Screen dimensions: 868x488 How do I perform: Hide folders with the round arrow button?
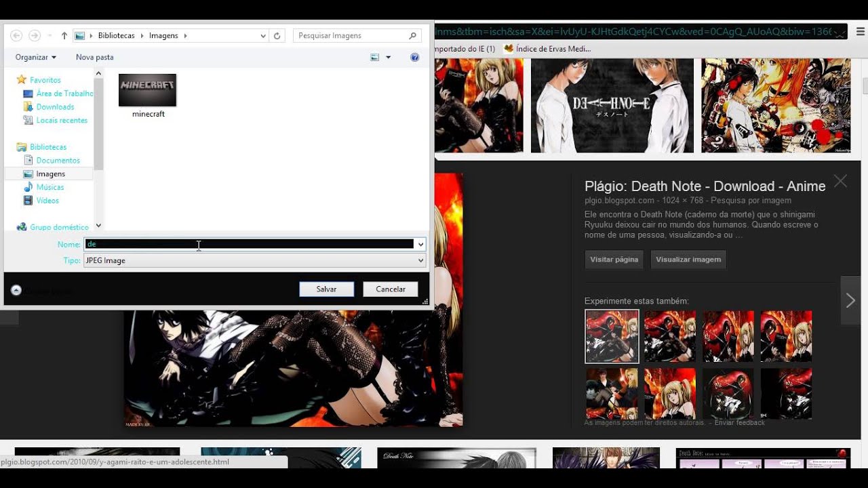coord(16,290)
